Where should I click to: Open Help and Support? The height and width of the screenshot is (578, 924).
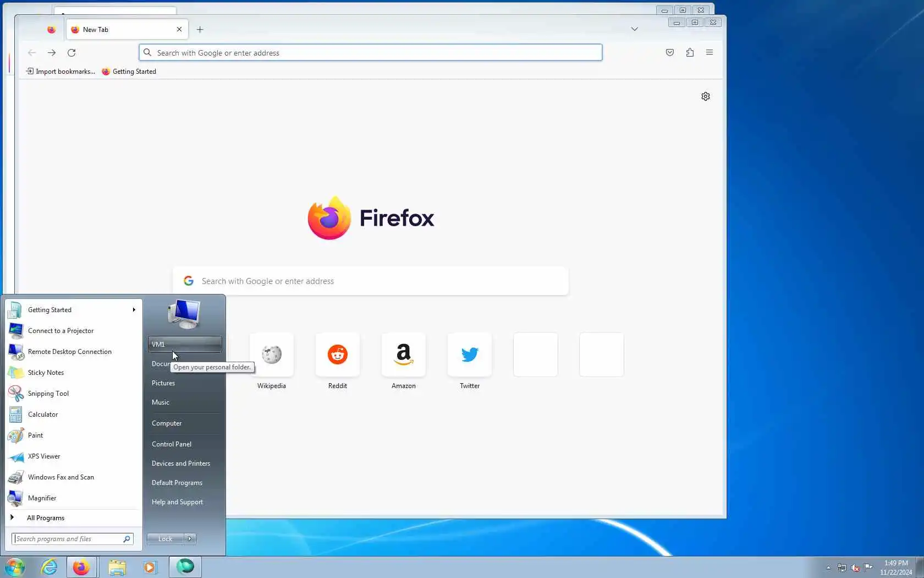[185, 502]
